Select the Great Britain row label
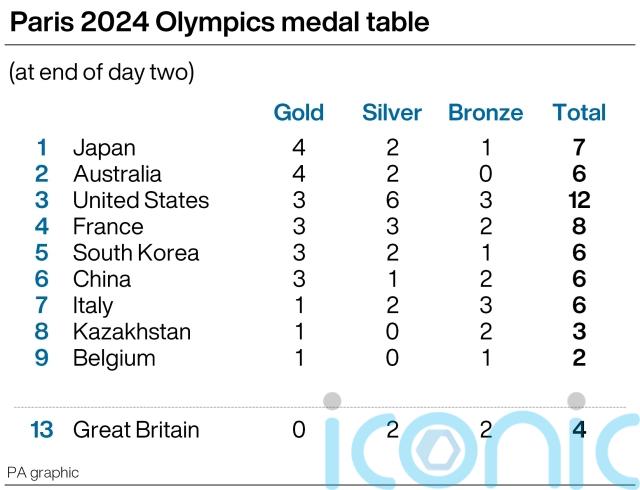Image resolution: width=640 pixels, height=490 pixels. (x=136, y=430)
